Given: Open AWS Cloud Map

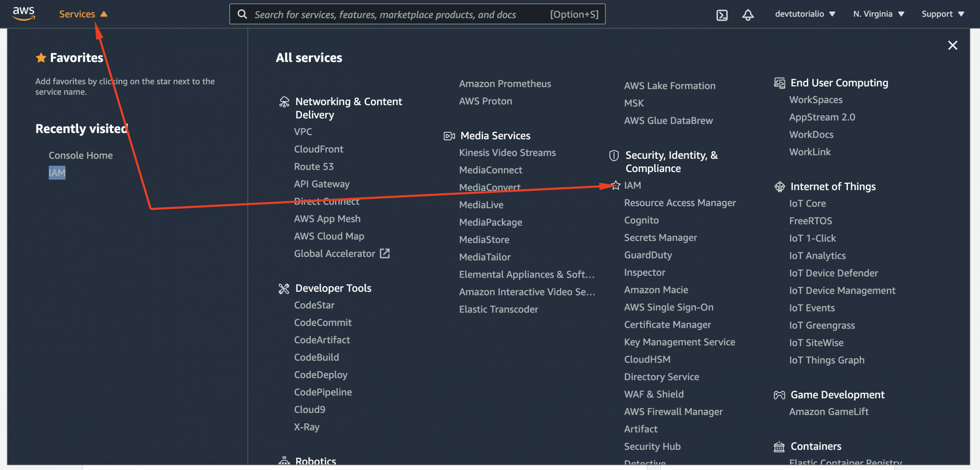Looking at the screenshot, I should 329,236.
